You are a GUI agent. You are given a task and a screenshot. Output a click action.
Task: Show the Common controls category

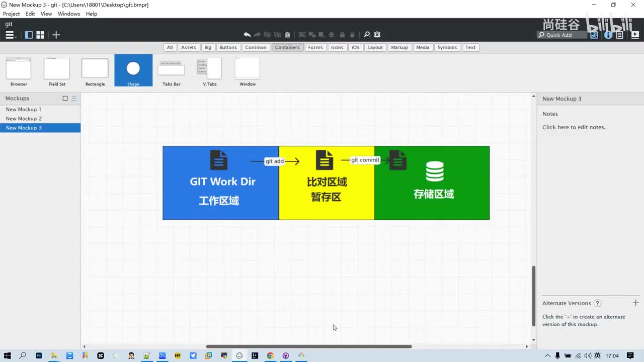(x=256, y=47)
